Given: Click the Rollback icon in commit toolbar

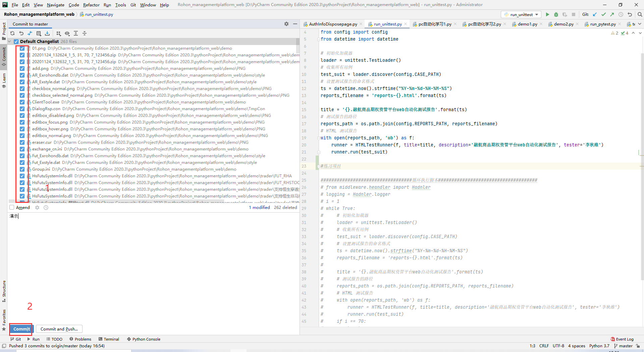Looking at the screenshot, I should (21, 33).
